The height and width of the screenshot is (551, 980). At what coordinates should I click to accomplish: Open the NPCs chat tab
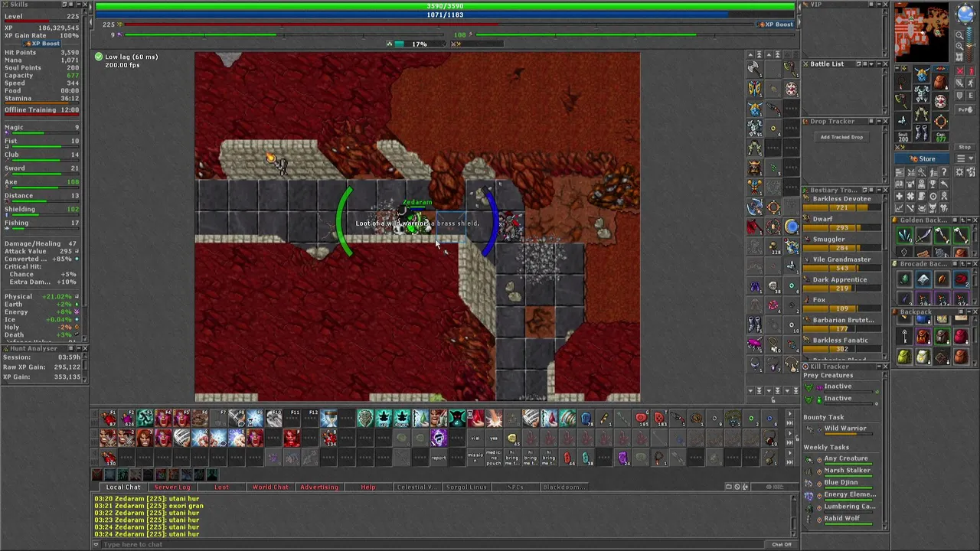click(515, 487)
